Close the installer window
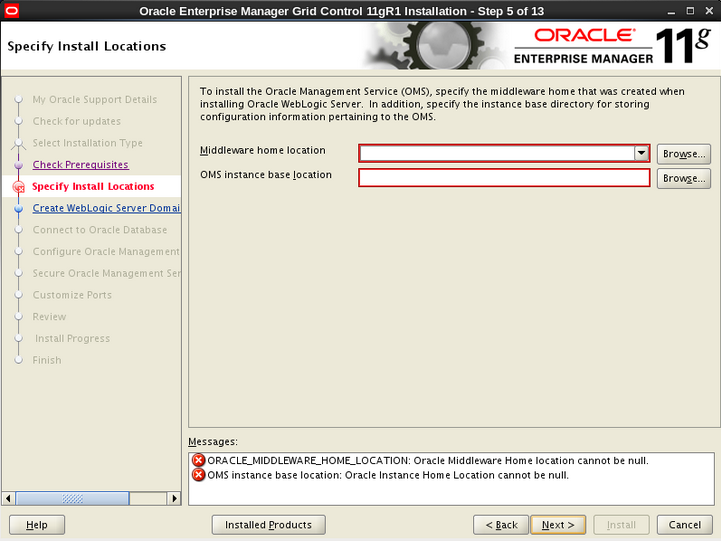721x546 pixels. click(x=709, y=11)
